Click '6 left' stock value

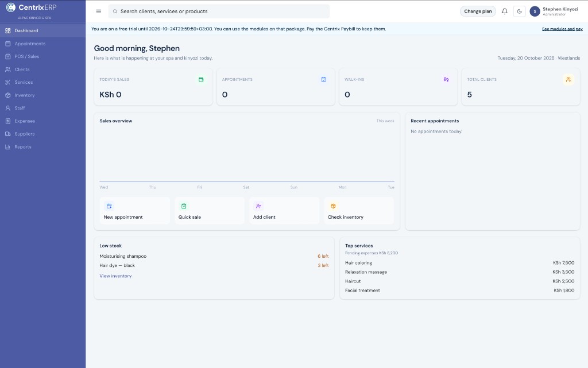tap(323, 256)
